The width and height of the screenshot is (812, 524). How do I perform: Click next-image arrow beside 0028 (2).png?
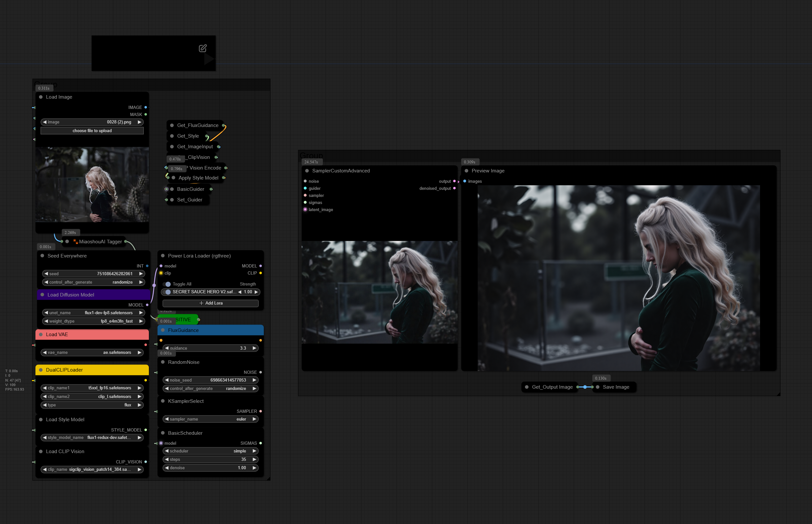tap(139, 122)
